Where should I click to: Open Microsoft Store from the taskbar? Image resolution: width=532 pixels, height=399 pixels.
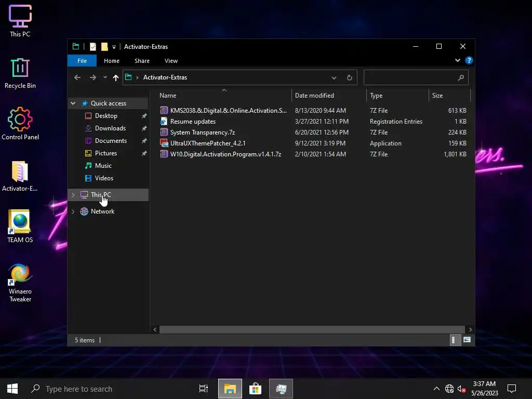(x=255, y=389)
